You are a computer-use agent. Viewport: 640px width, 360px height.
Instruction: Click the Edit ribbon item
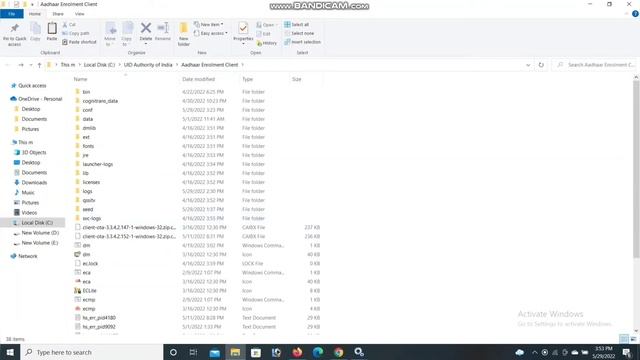coord(264,34)
